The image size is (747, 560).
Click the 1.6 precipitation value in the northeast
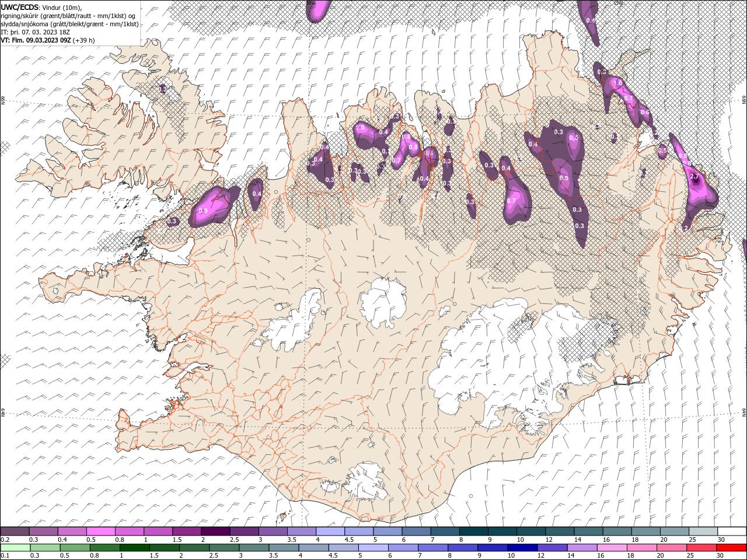[618, 83]
